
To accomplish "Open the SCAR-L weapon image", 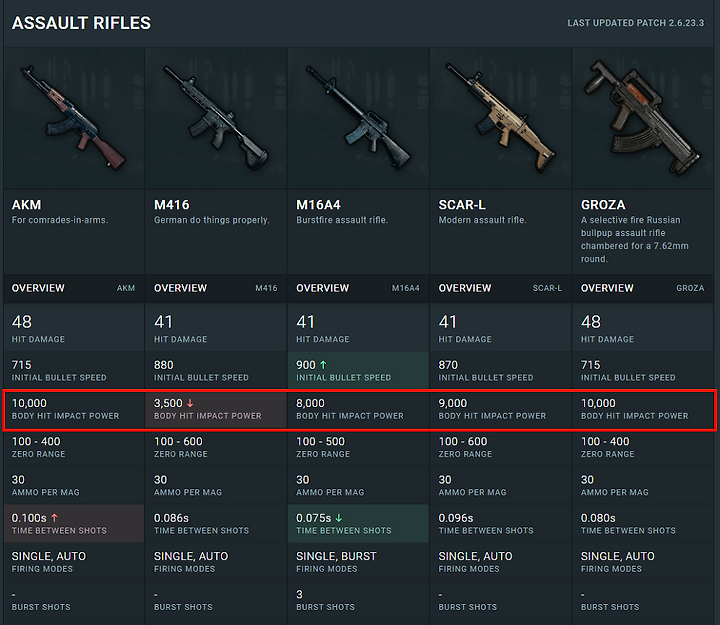I will point(501,118).
